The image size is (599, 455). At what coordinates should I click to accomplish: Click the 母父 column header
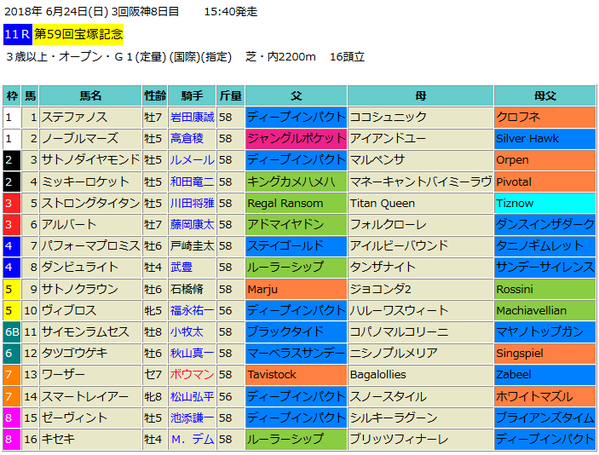[x=545, y=96]
